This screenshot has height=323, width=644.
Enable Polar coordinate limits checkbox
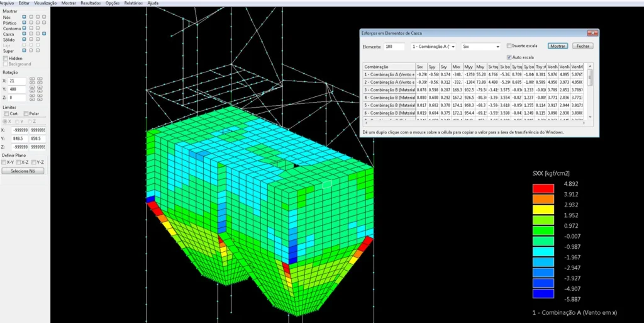(x=25, y=113)
